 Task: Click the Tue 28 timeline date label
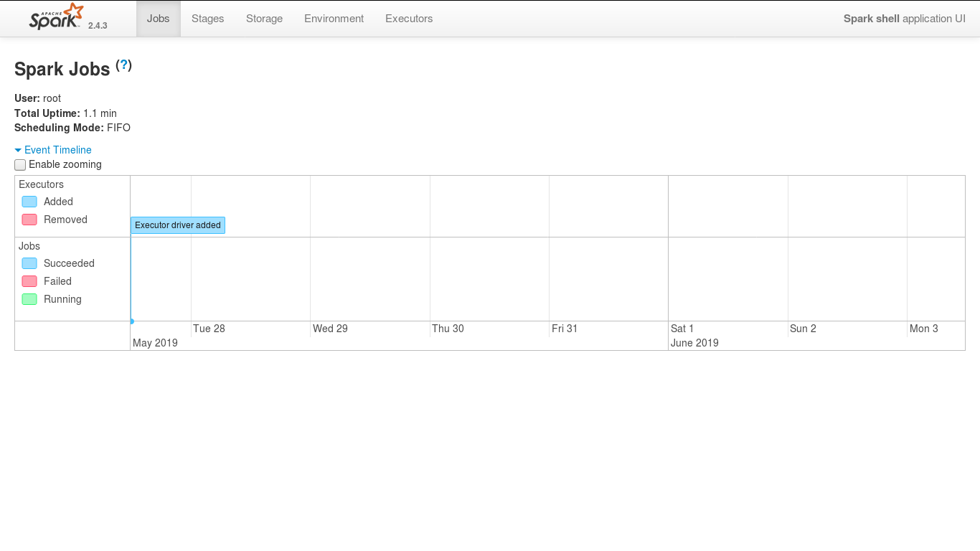[x=209, y=329]
